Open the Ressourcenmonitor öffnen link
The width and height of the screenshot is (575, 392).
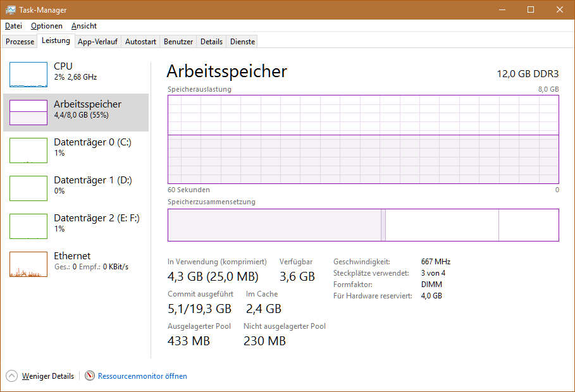[142, 376]
